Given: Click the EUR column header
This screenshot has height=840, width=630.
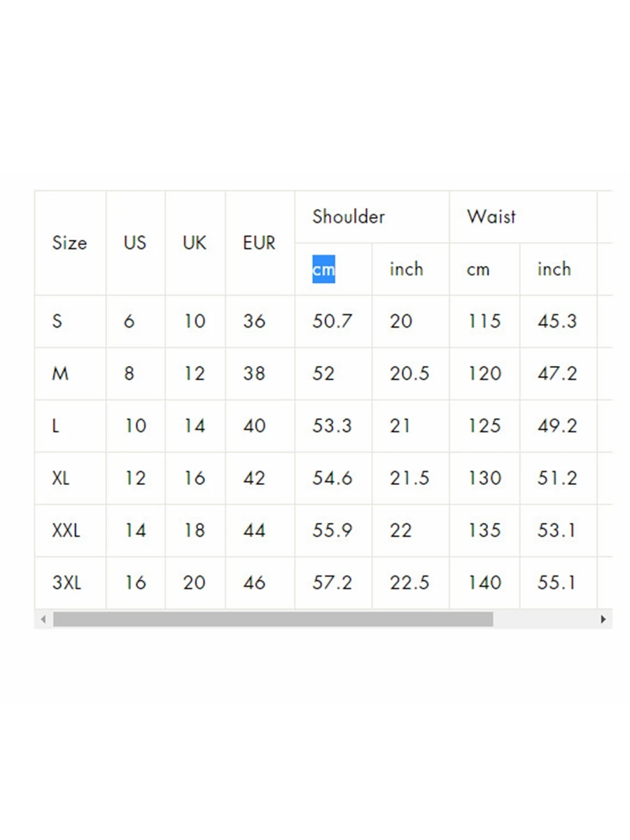Looking at the screenshot, I should tap(259, 243).
